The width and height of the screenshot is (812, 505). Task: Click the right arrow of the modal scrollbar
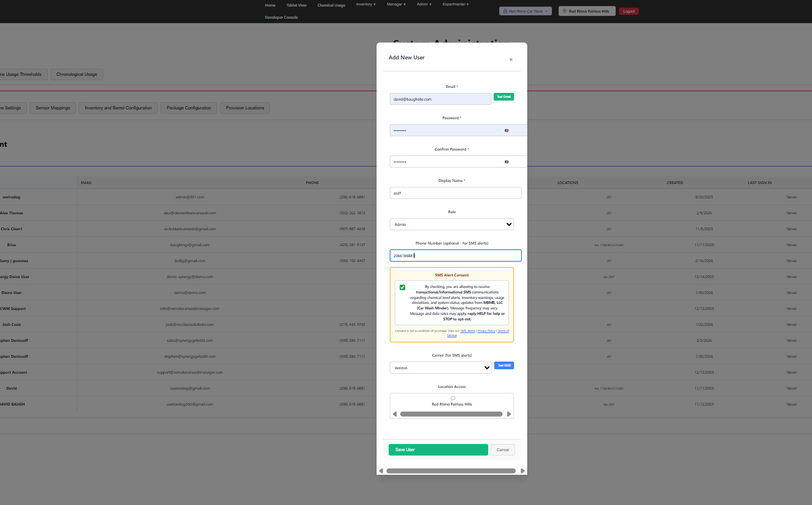523,471
